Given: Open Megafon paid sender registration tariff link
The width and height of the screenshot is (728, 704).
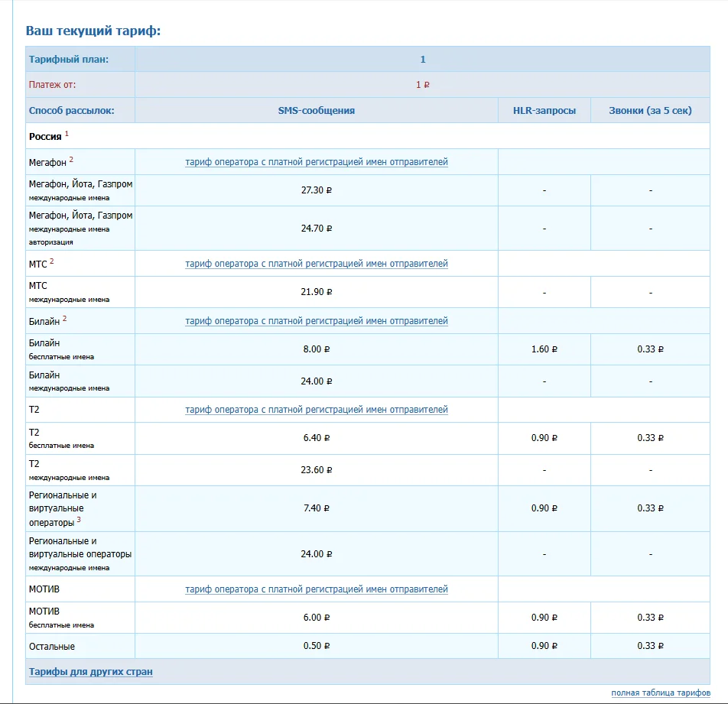Looking at the screenshot, I should [316, 162].
